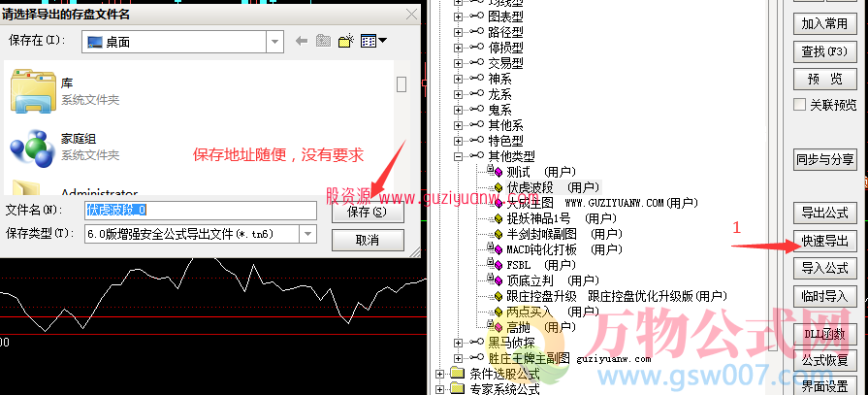The width and height of the screenshot is (868, 395).
Task: Select the FSBL (用户) formula
Action: [541, 265]
